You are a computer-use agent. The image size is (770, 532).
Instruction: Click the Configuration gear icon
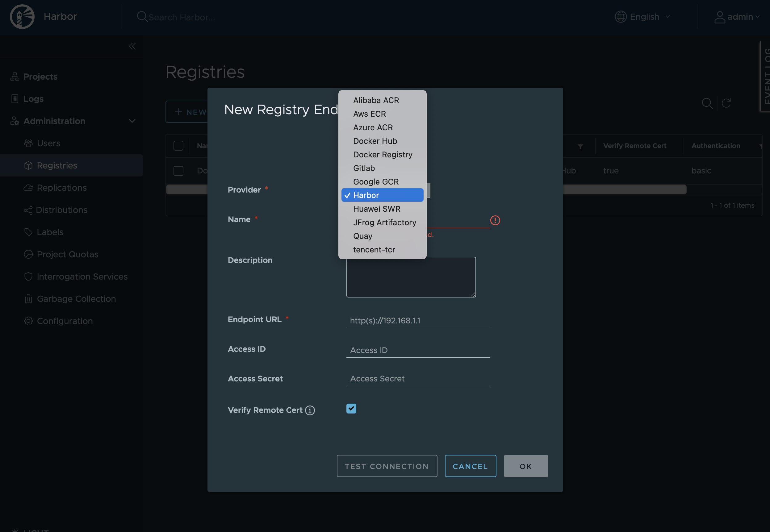pyautogui.click(x=28, y=321)
